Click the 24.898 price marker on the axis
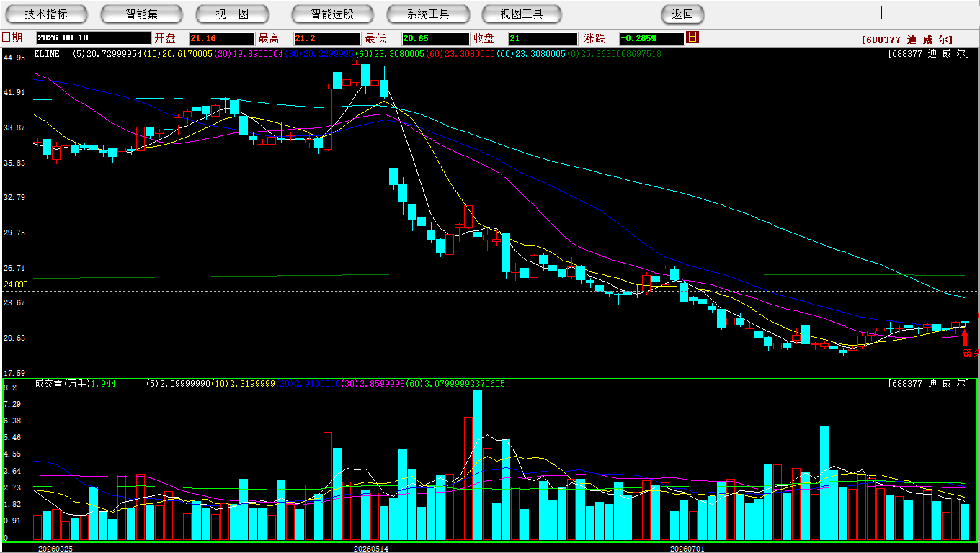980x553 pixels. point(15,284)
